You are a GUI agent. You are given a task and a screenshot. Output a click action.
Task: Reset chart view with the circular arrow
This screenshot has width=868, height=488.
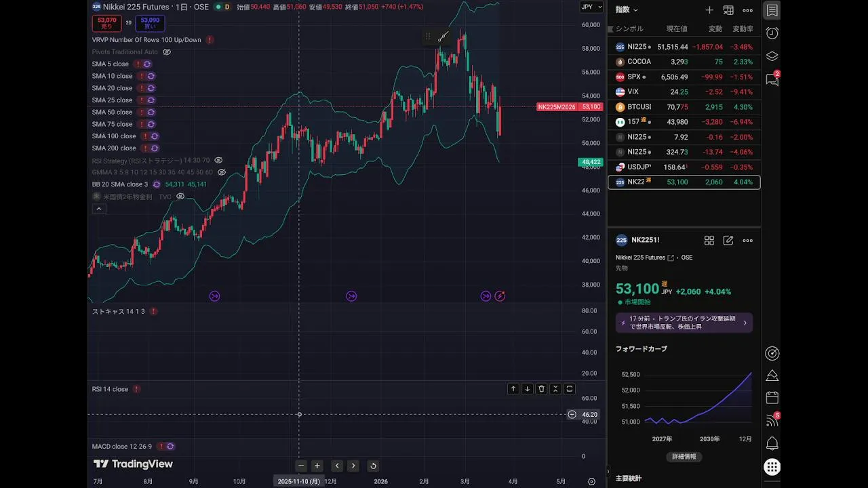click(372, 466)
